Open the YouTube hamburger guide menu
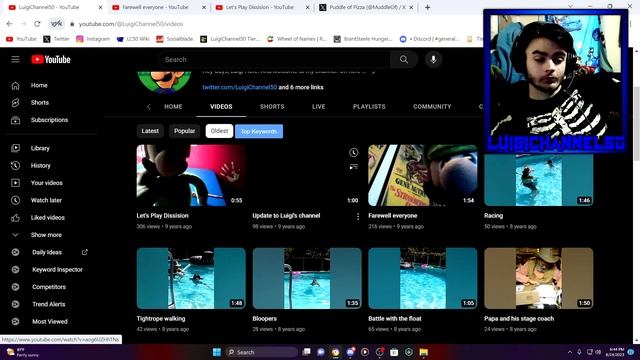 coord(15,60)
